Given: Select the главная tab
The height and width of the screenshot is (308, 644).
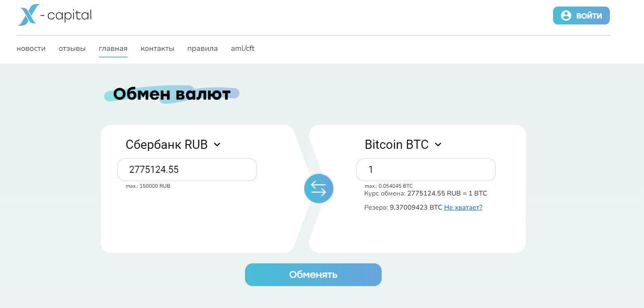Looking at the screenshot, I should (x=113, y=49).
